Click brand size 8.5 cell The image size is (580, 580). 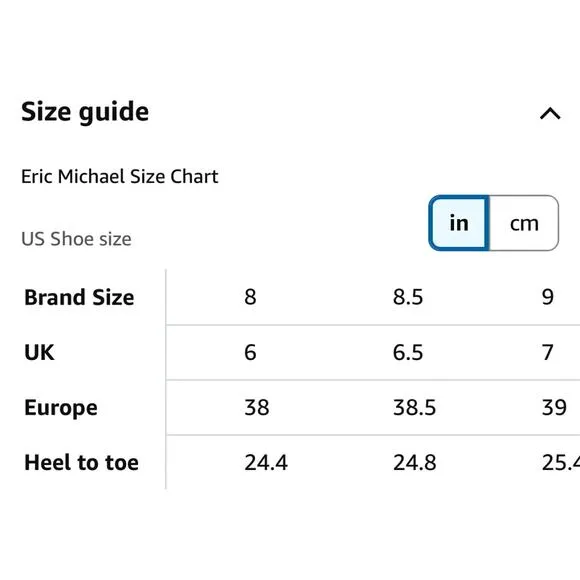tap(408, 297)
